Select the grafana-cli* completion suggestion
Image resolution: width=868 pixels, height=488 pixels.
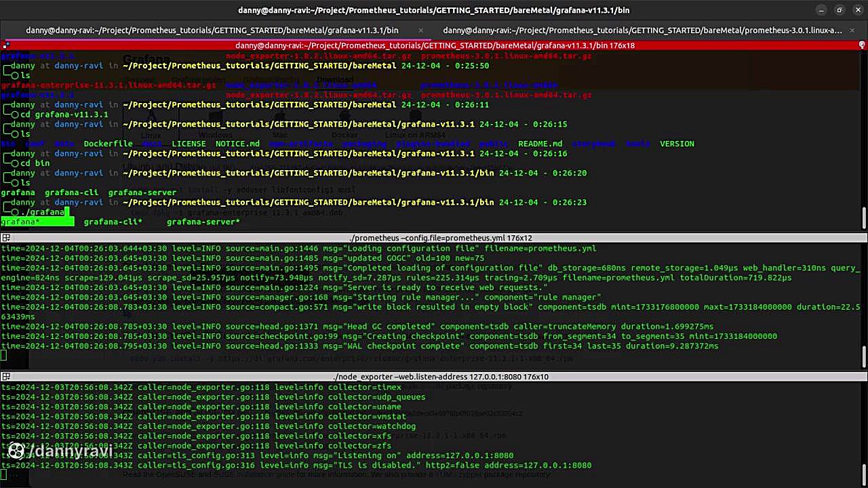point(113,222)
